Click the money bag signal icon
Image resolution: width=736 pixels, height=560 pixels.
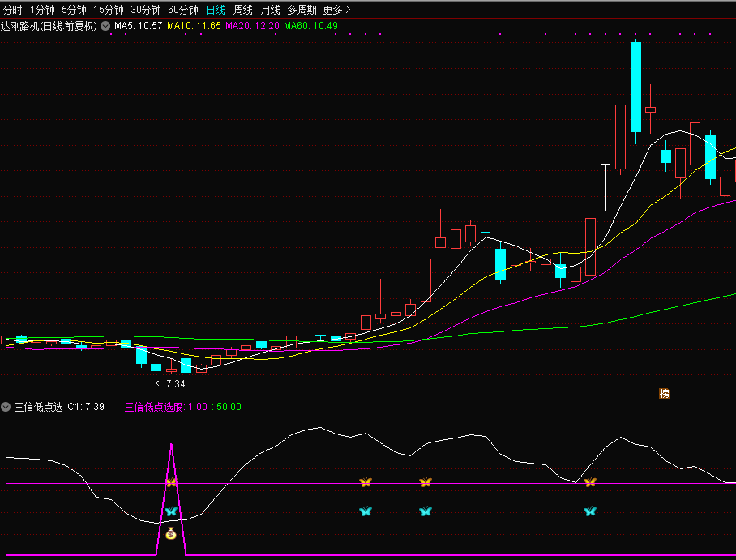point(171,533)
